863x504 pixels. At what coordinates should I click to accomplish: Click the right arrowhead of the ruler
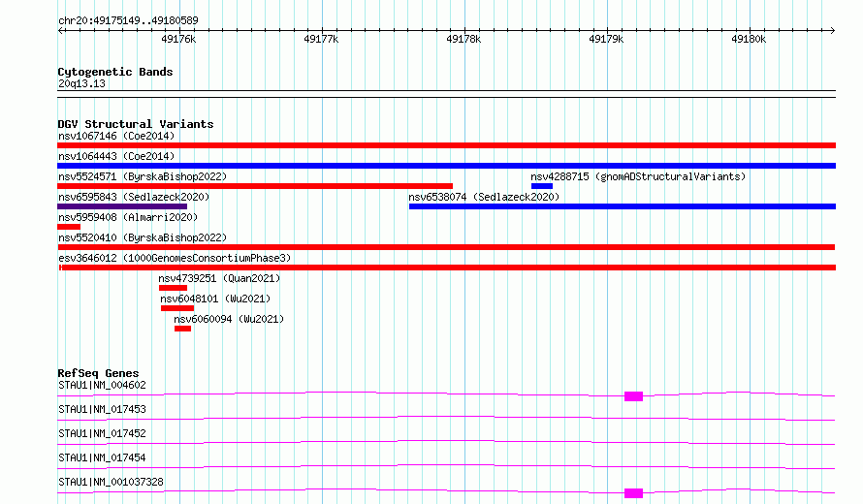pos(833,31)
